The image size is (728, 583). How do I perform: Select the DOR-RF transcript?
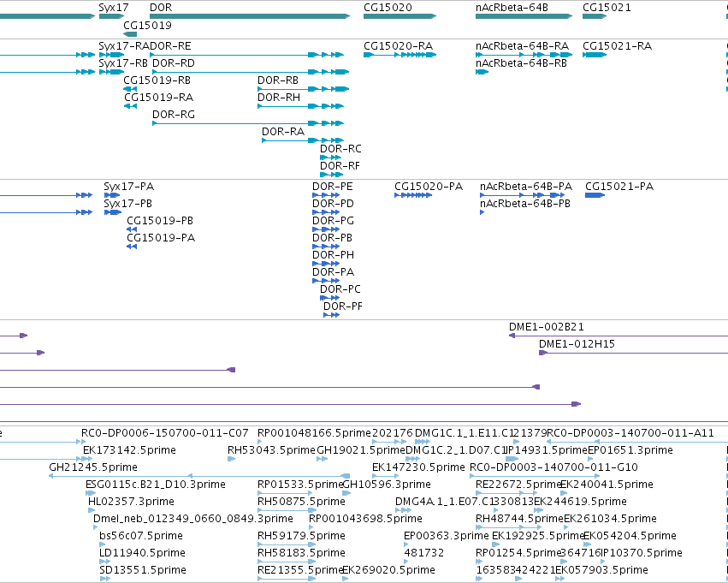(x=331, y=175)
